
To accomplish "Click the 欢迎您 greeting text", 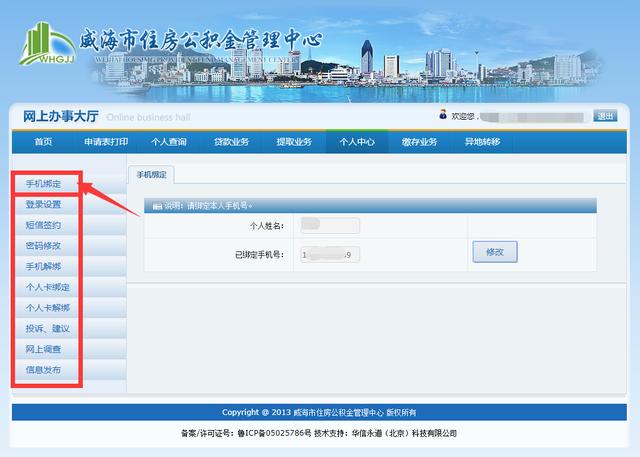I will click(x=464, y=117).
